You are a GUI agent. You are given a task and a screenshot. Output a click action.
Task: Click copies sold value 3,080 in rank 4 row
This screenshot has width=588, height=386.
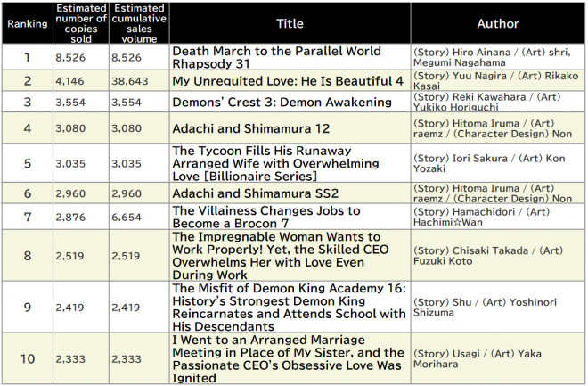70,128
